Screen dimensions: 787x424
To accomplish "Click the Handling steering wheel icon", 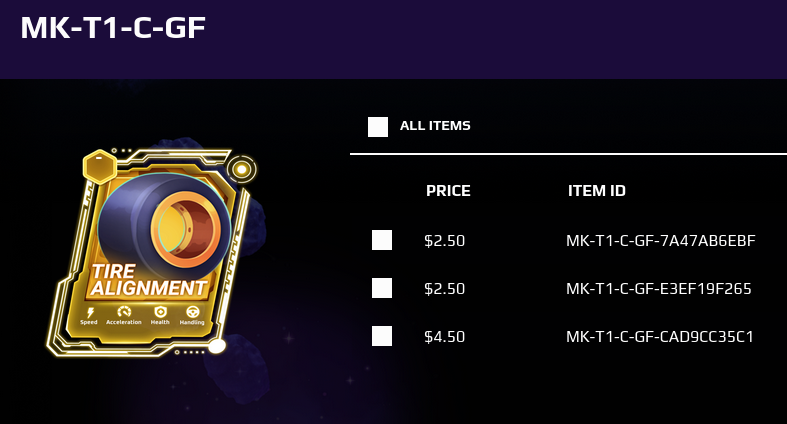I will (x=193, y=313).
